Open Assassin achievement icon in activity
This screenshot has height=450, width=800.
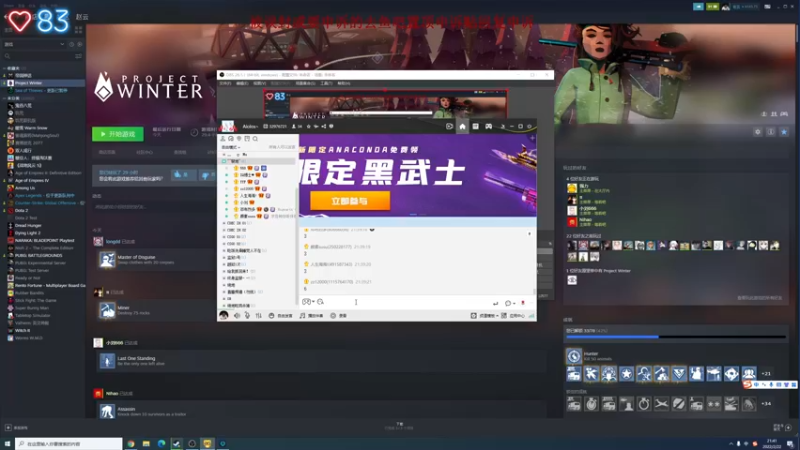(x=107, y=411)
